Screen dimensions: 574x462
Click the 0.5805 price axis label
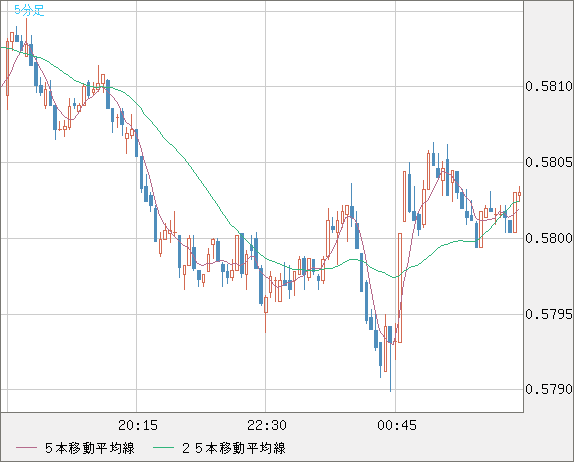coord(549,162)
